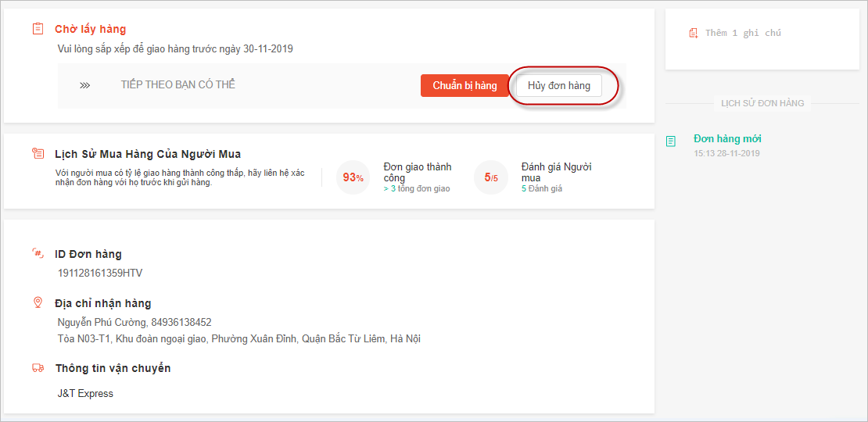868x422 pixels.
Task: Click the > 3 tổng đơn giao text
Action: click(x=416, y=188)
